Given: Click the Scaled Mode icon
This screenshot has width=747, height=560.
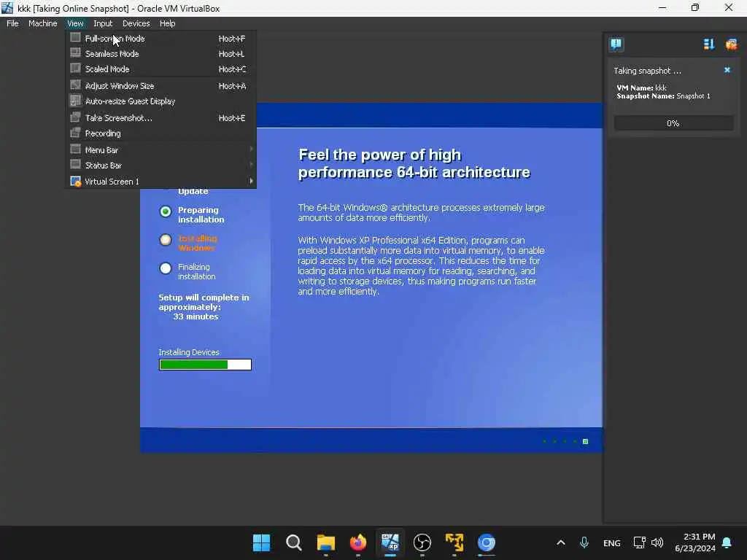Looking at the screenshot, I should [75, 68].
